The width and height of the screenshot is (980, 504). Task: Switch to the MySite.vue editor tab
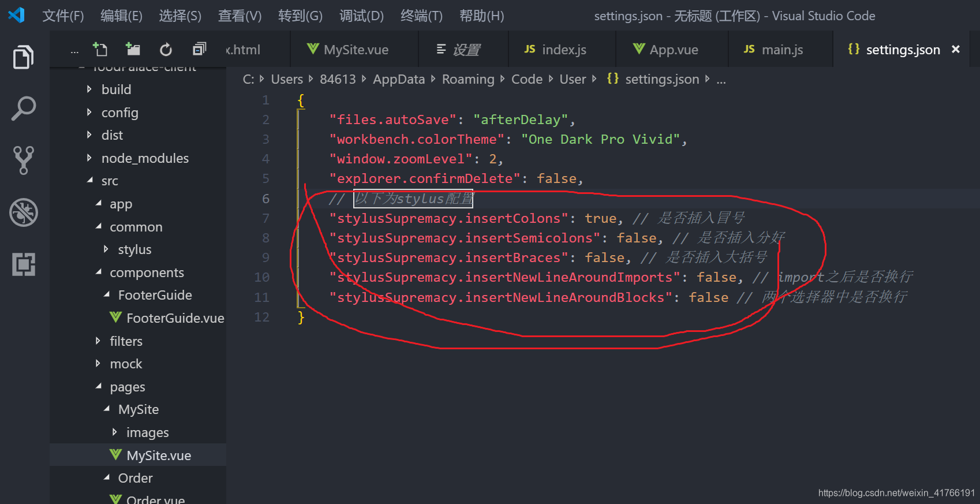pyautogui.click(x=354, y=50)
